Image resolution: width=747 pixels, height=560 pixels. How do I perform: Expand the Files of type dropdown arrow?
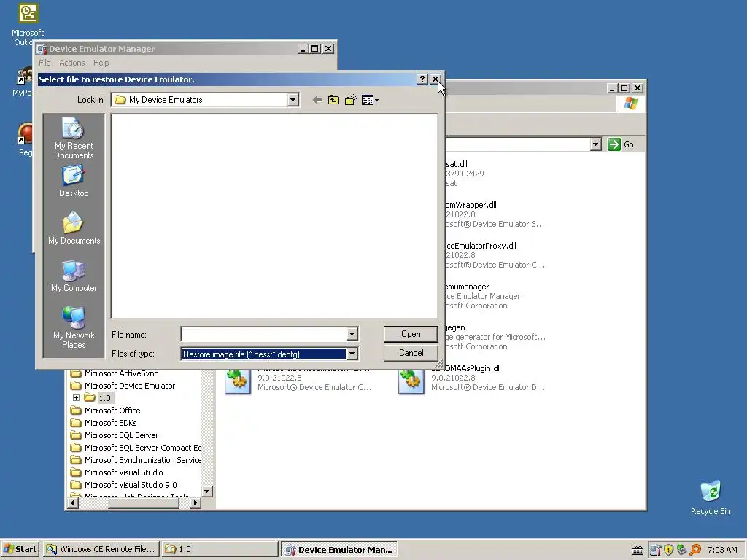point(352,354)
